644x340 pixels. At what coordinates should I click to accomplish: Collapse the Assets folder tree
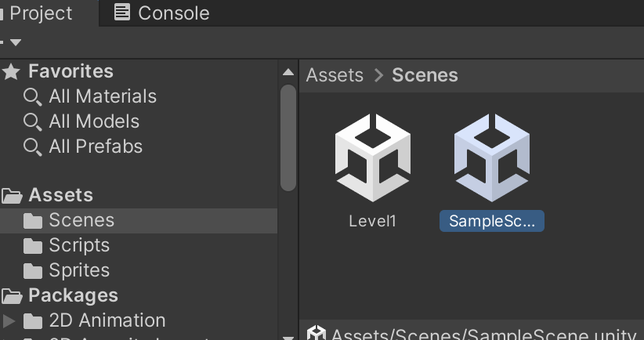pyautogui.click(x=12, y=196)
